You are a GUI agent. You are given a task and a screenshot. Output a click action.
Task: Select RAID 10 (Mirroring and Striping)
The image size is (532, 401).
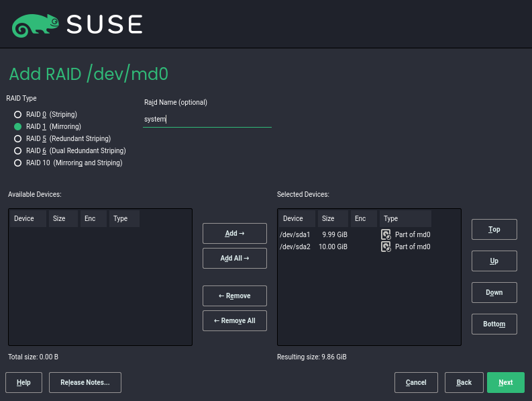18,163
